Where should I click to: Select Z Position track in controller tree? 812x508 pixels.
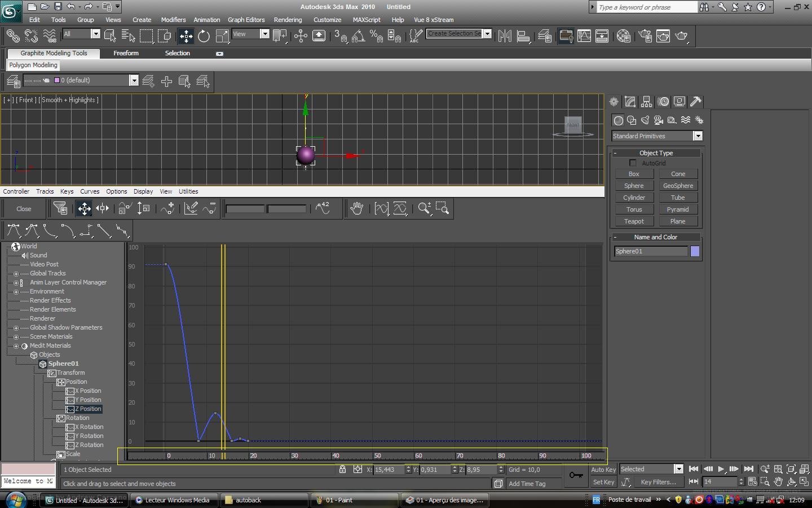[x=88, y=409]
